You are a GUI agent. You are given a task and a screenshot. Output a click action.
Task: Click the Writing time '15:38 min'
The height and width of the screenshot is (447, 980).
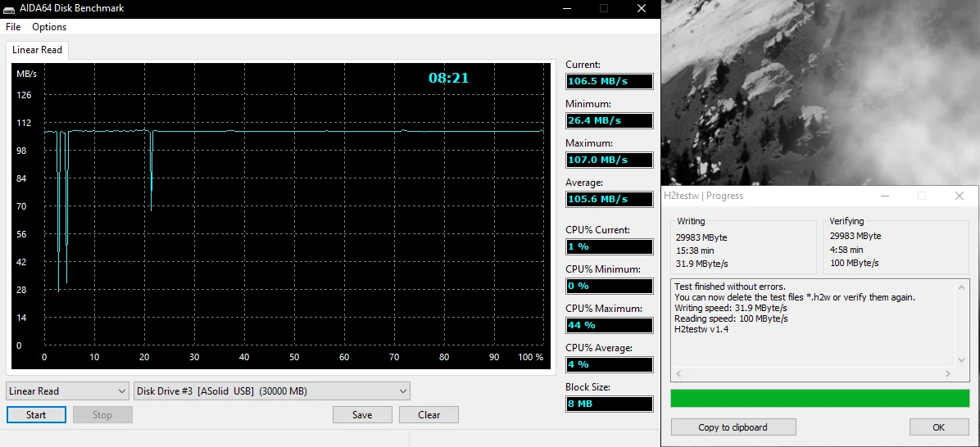click(695, 251)
